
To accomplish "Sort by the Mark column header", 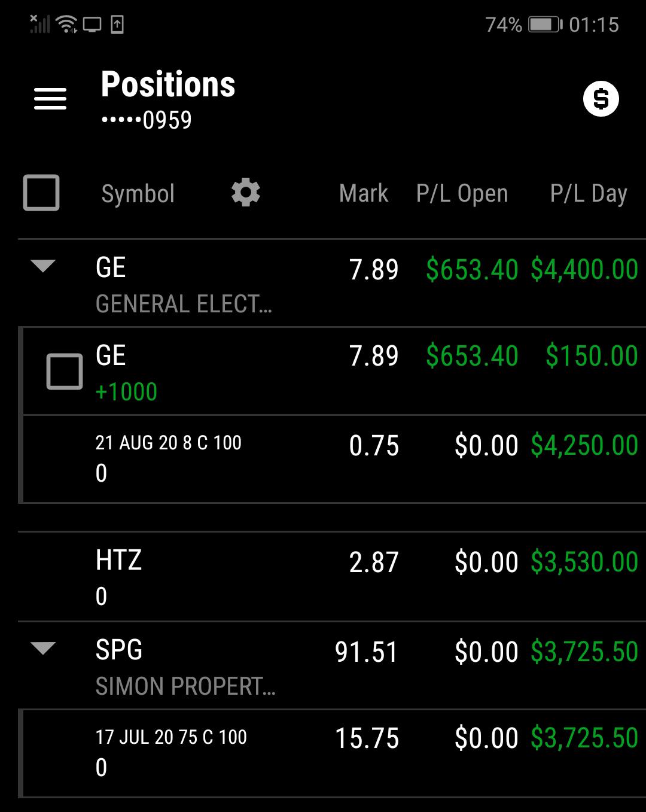I will point(364,193).
